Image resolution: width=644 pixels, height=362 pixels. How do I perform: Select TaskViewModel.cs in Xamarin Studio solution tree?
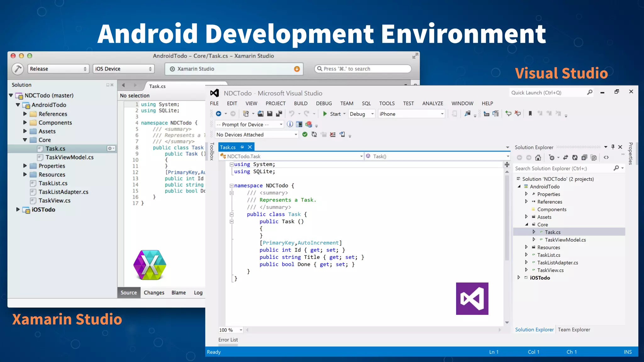click(69, 157)
